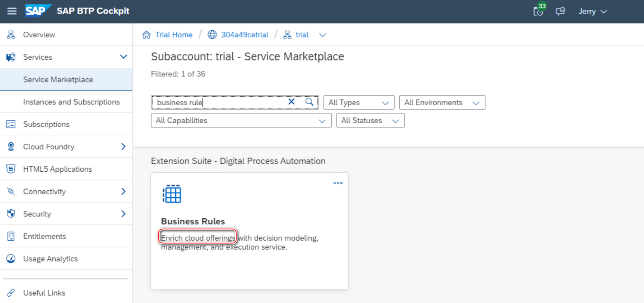The height and width of the screenshot is (303, 644).
Task: Expand the Cloud Foundry section
Action: (x=123, y=147)
